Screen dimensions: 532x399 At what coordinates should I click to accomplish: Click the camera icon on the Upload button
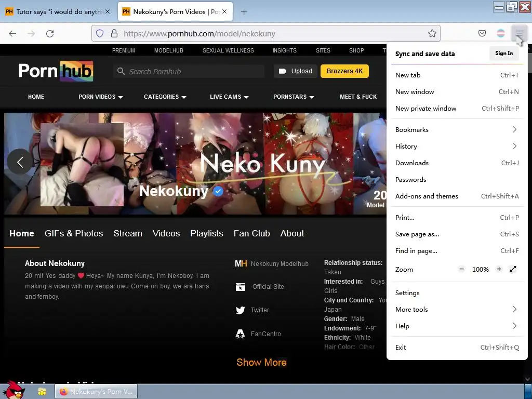[x=282, y=71]
